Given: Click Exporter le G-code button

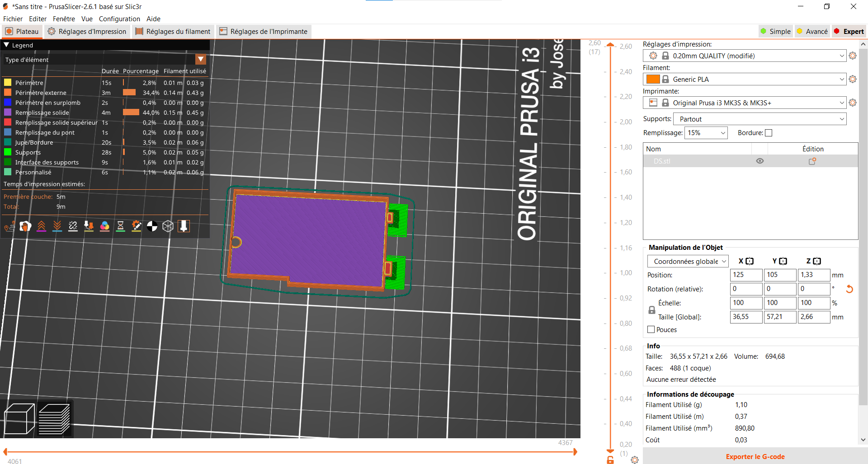Looking at the screenshot, I should coord(755,456).
